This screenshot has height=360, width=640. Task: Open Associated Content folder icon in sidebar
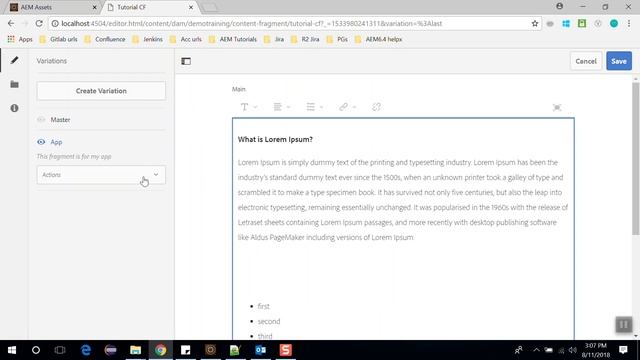point(14,84)
